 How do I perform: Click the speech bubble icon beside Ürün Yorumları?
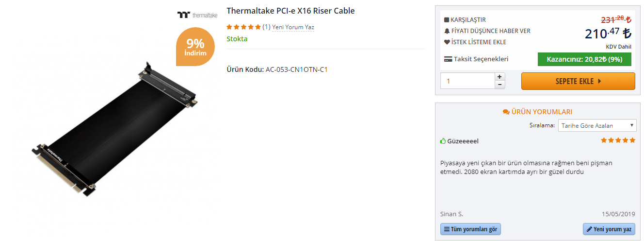pos(506,112)
